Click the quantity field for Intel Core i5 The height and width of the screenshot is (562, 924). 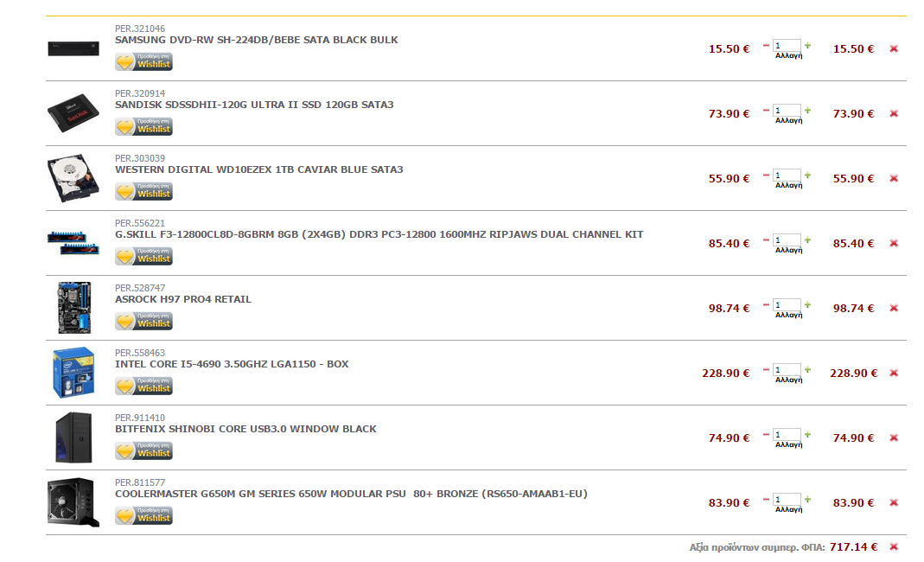[787, 370]
